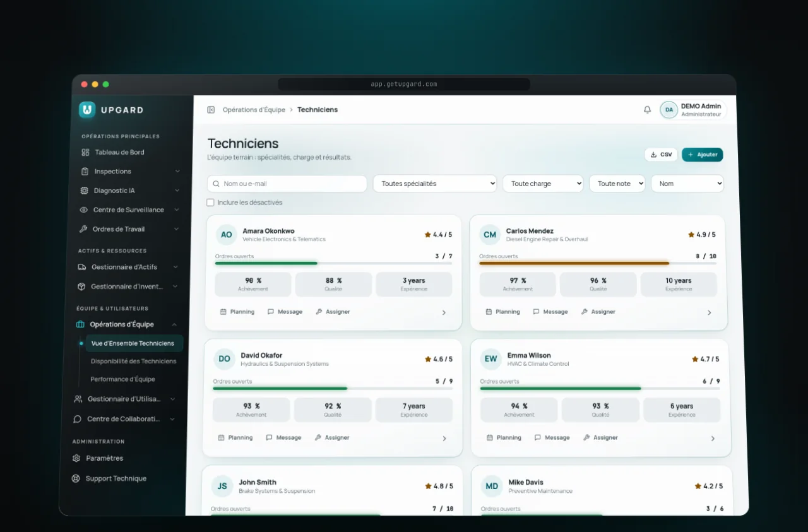Open David Okafor's details arrow
808x532 pixels.
point(444,438)
